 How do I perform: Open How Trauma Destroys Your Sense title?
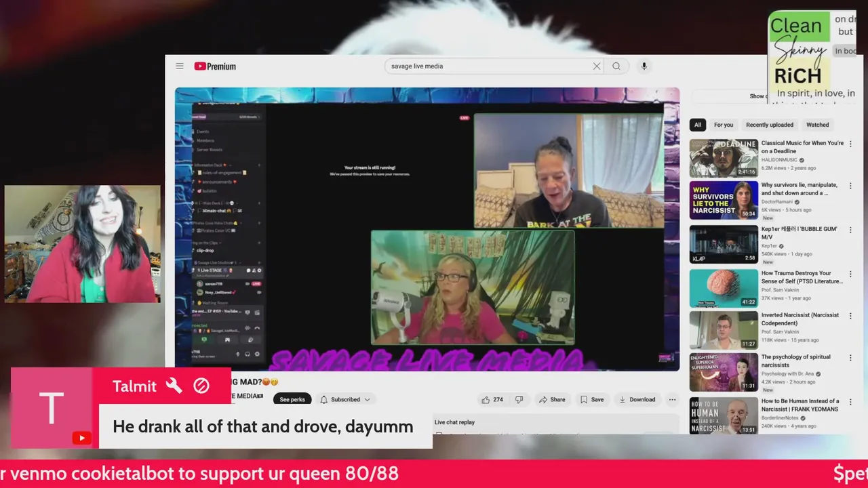[x=802, y=277]
